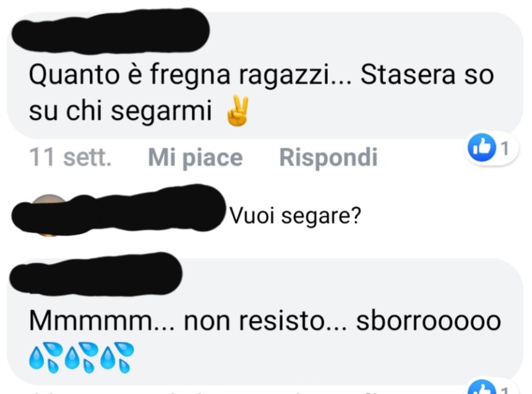Open the partially hidden profile avatar beside the reply
532x394 pixels.
[48, 215]
